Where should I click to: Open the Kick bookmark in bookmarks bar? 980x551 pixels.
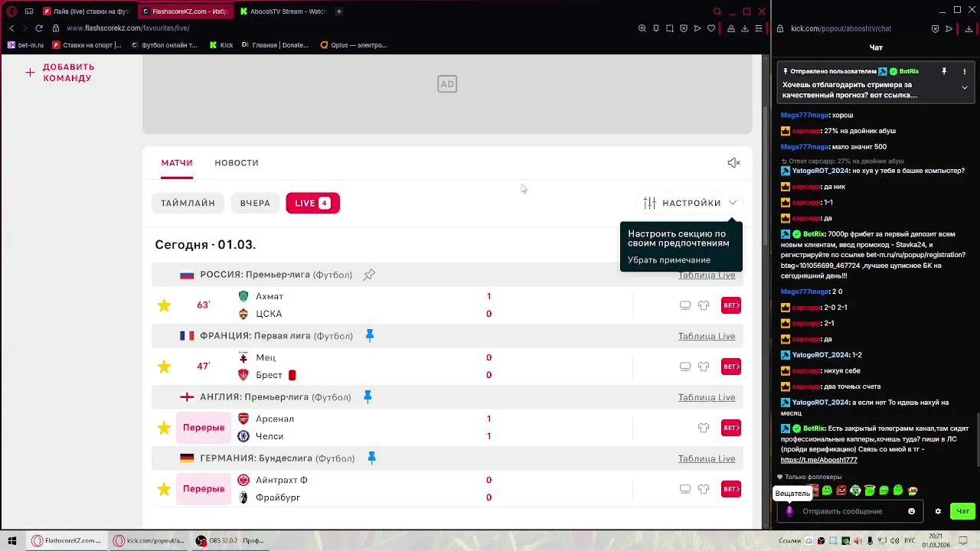(x=221, y=45)
